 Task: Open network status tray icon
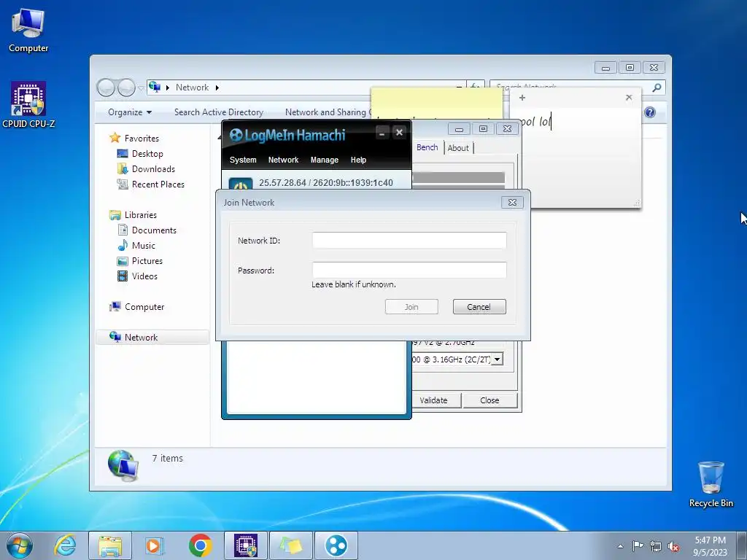coord(656,546)
